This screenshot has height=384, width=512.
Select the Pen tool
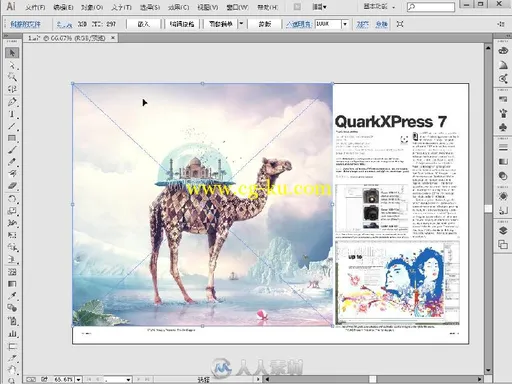coord(12,101)
